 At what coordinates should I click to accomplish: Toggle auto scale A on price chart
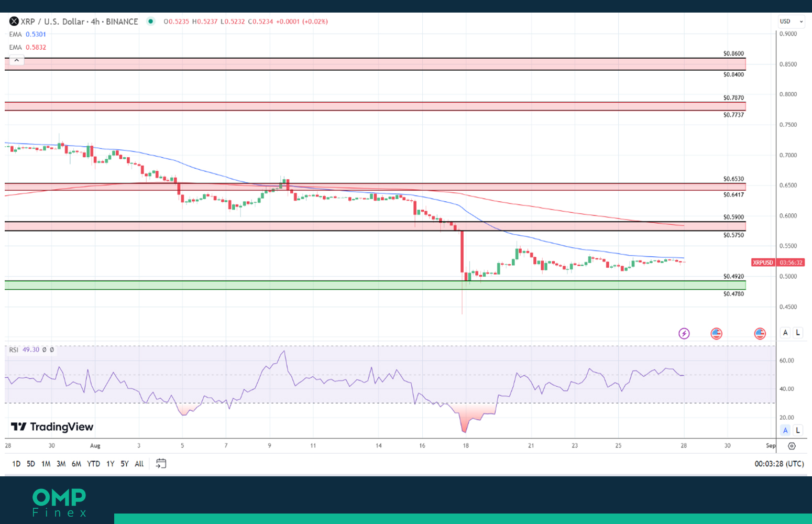(785, 332)
